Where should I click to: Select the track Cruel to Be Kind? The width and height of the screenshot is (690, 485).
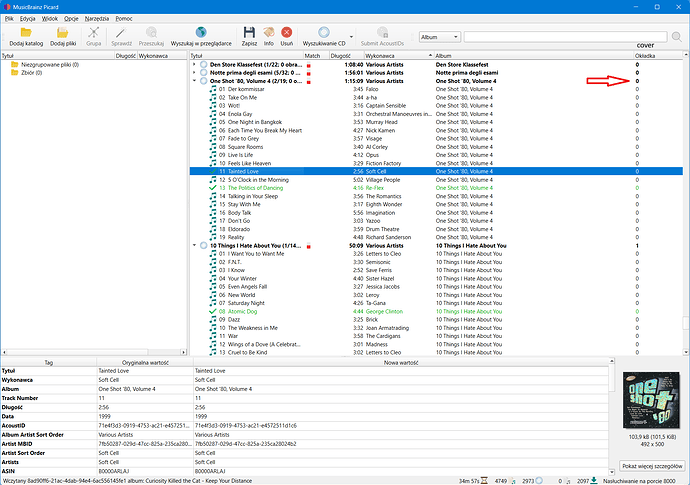coord(436,353)
